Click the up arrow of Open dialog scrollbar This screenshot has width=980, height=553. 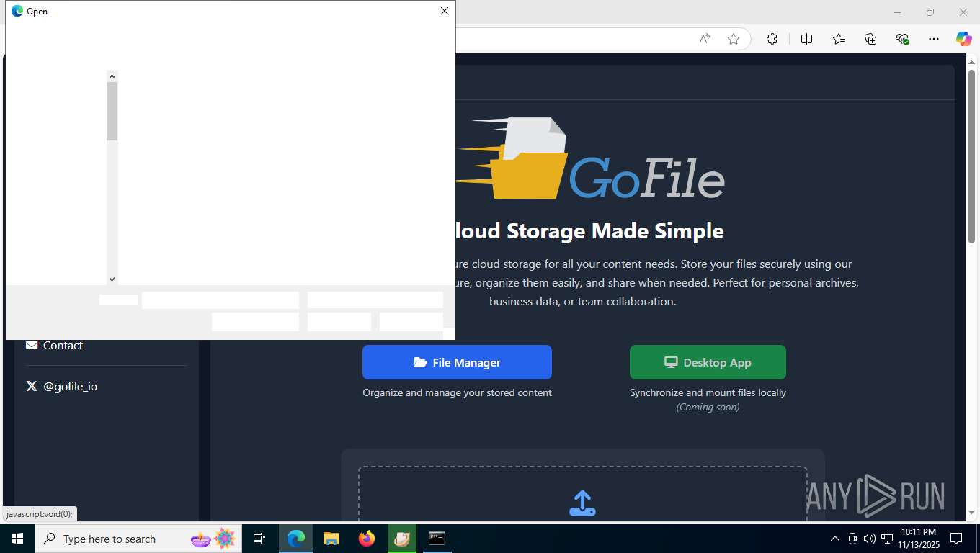tap(112, 76)
